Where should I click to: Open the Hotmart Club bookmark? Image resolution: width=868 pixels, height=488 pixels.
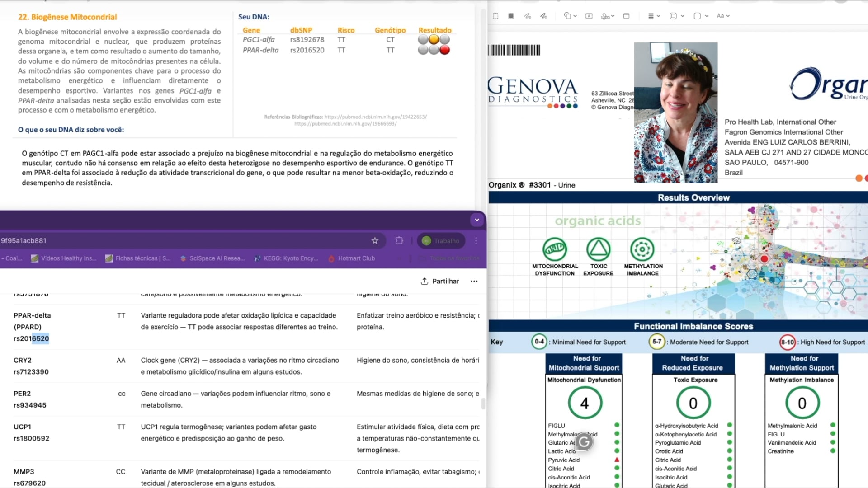351,258
